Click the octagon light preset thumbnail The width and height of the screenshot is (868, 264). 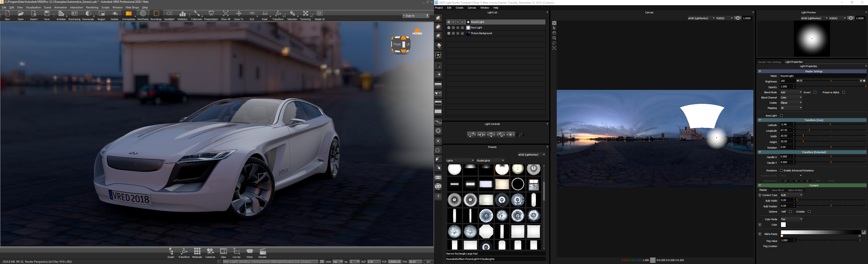click(486, 232)
